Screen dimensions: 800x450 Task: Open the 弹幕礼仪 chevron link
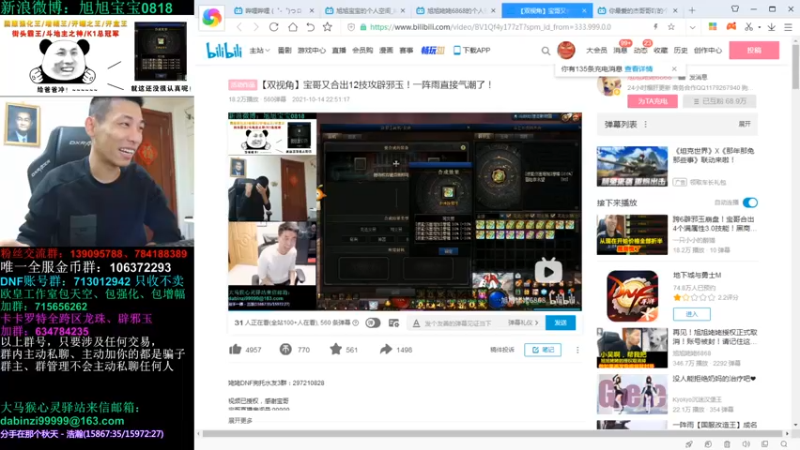tap(523, 323)
